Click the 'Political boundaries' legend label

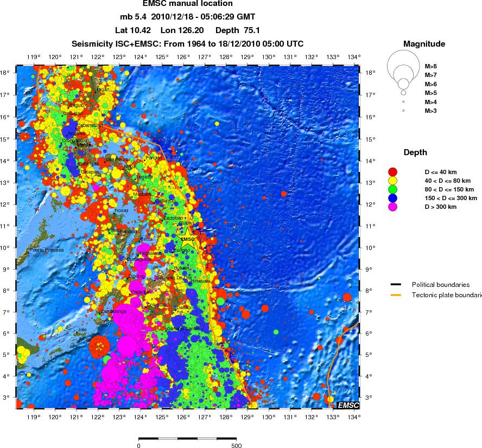(x=441, y=285)
